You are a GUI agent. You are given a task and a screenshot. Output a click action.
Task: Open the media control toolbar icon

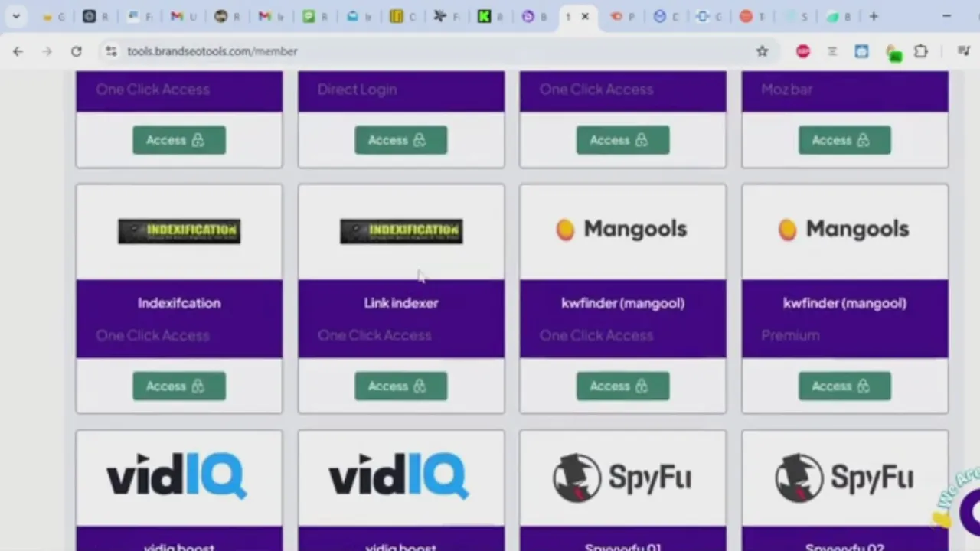[963, 51]
